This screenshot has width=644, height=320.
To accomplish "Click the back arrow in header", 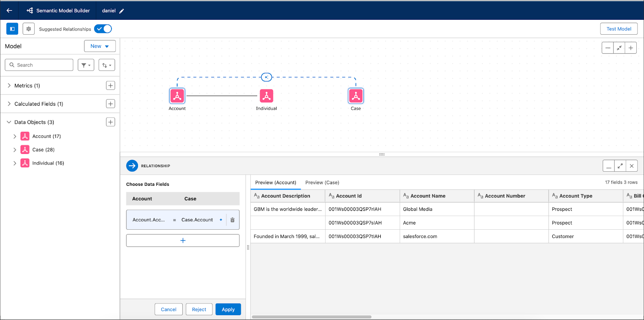I will (9, 10).
